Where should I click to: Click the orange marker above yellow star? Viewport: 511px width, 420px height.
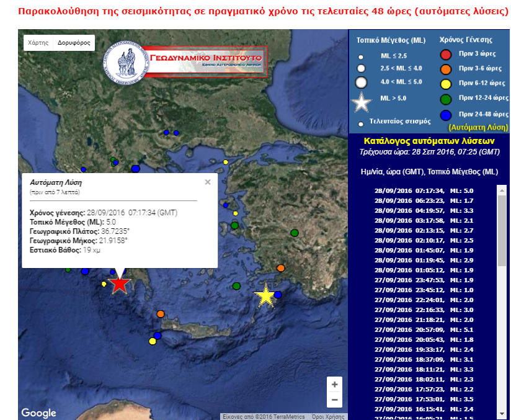point(281,268)
